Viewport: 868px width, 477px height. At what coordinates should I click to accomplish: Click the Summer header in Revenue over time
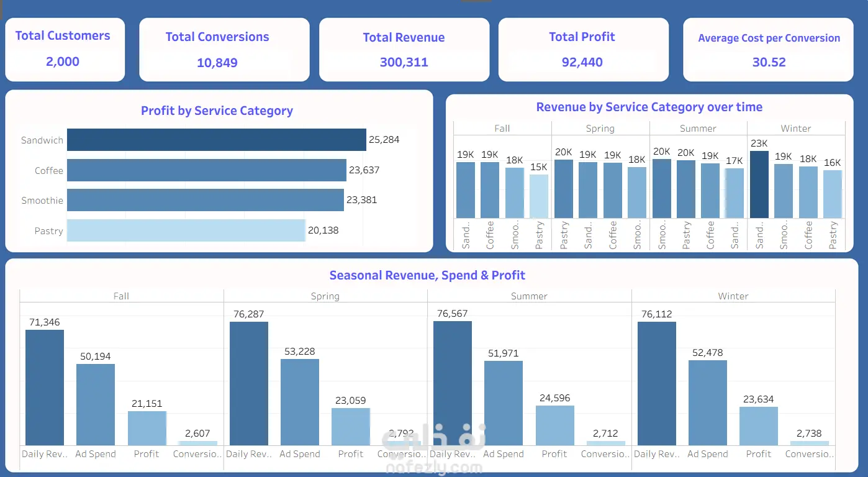698,129
